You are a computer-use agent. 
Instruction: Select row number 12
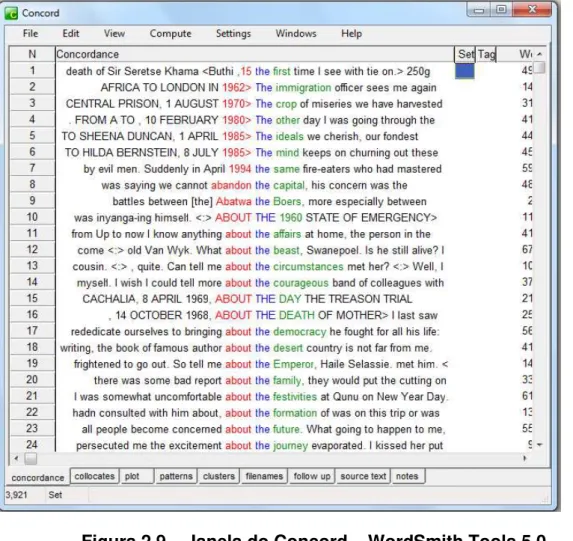32,250
